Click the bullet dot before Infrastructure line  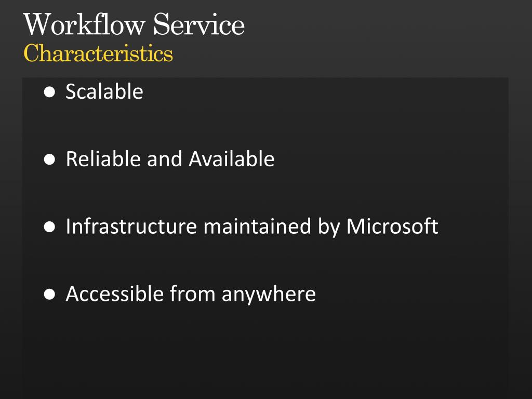(49, 227)
